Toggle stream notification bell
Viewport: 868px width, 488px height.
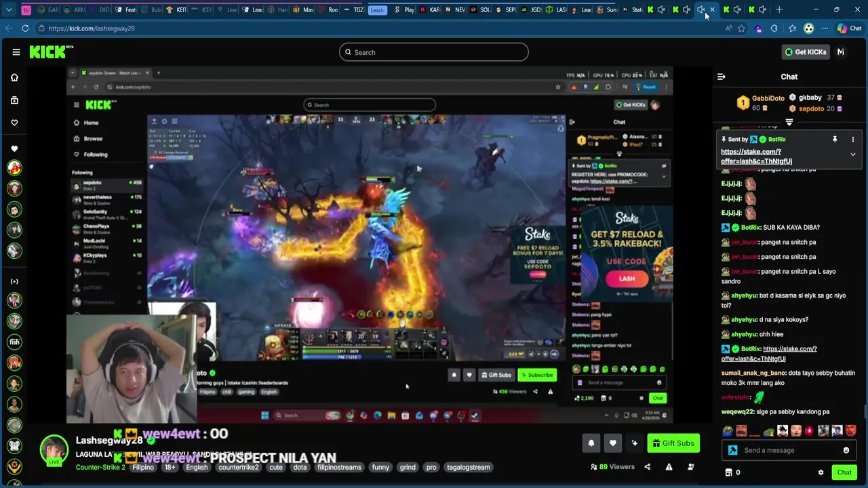(x=591, y=443)
